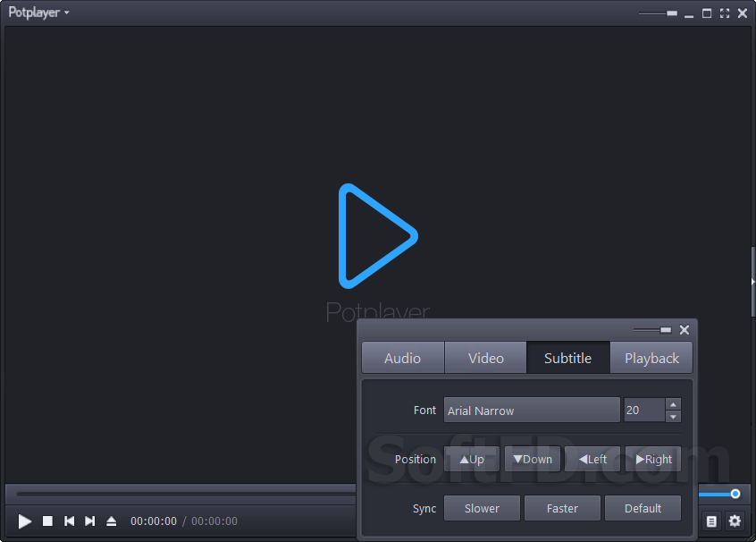Minimize the Potplayer window
Screen dimensions: 756x542
tap(689, 14)
